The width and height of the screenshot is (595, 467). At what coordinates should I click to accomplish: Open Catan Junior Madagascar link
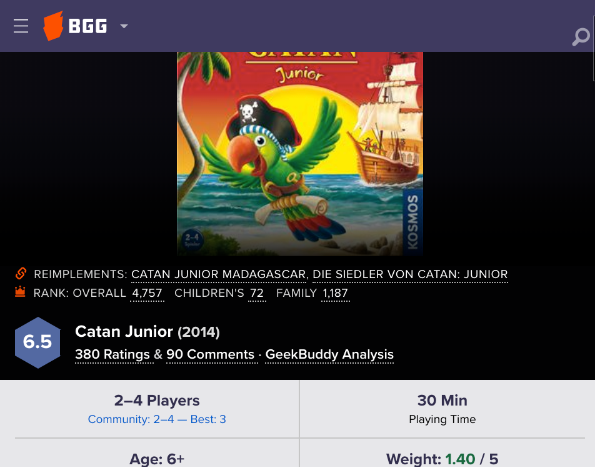point(219,274)
